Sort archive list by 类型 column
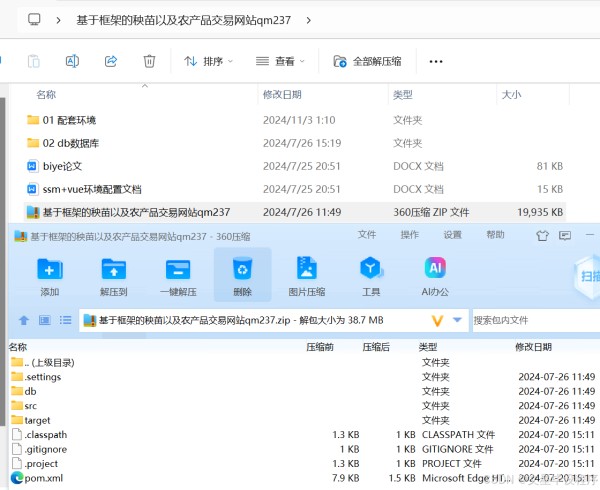This screenshot has width=600, height=490. coord(428,347)
